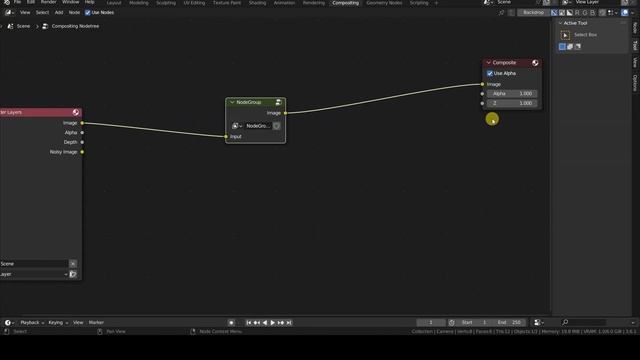Open the View Layer browse dropdown
The width and height of the screenshot is (640, 360).
coord(566,2)
